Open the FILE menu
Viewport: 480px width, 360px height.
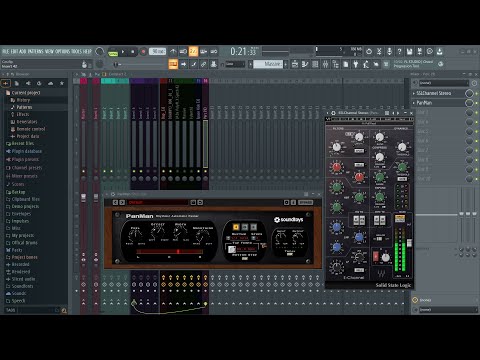pyautogui.click(x=6, y=51)
